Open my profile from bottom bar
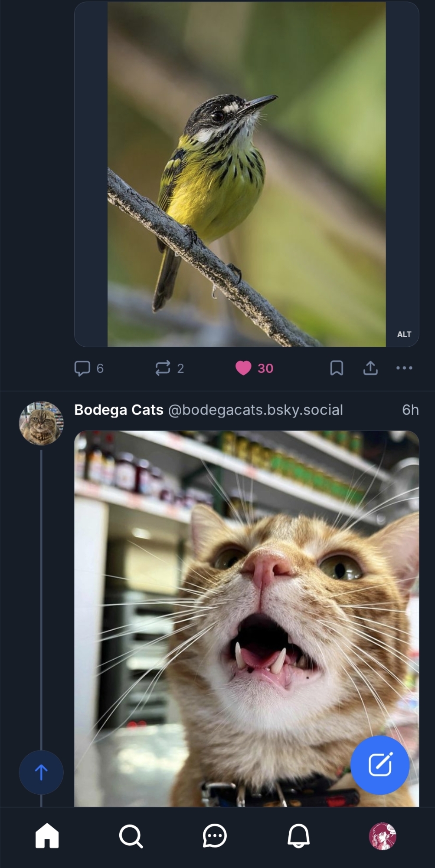The image size is (435, 868). pyautogui.click(x=382, y=836)
